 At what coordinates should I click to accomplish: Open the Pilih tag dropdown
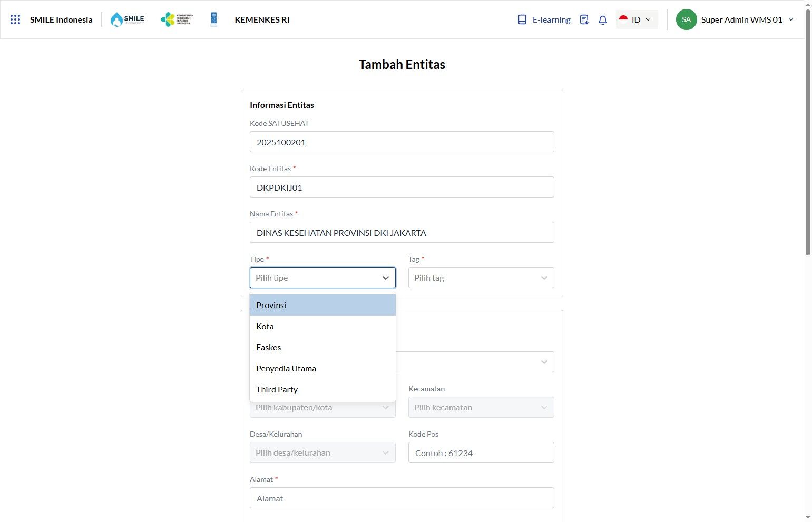[x=481, y=278]
